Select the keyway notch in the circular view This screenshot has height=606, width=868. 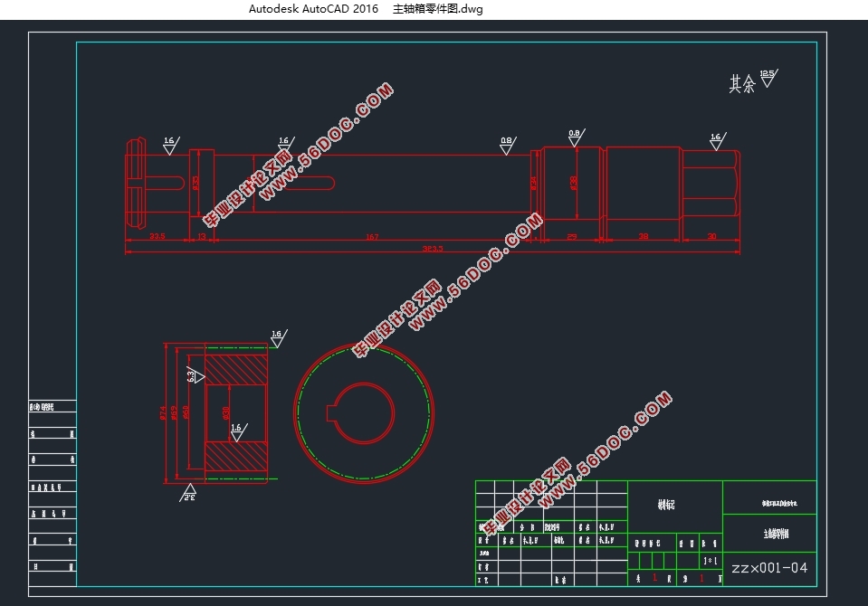tap(332, 412)
